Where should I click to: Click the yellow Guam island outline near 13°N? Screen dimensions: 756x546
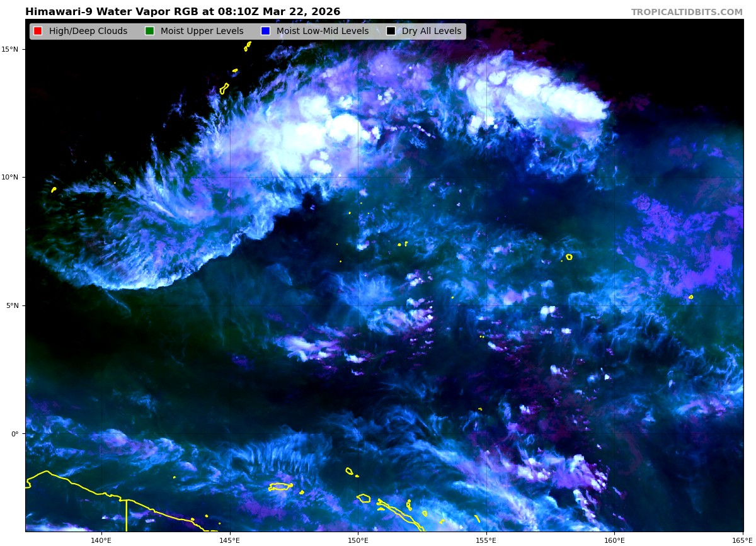click(x=224, y=89)
